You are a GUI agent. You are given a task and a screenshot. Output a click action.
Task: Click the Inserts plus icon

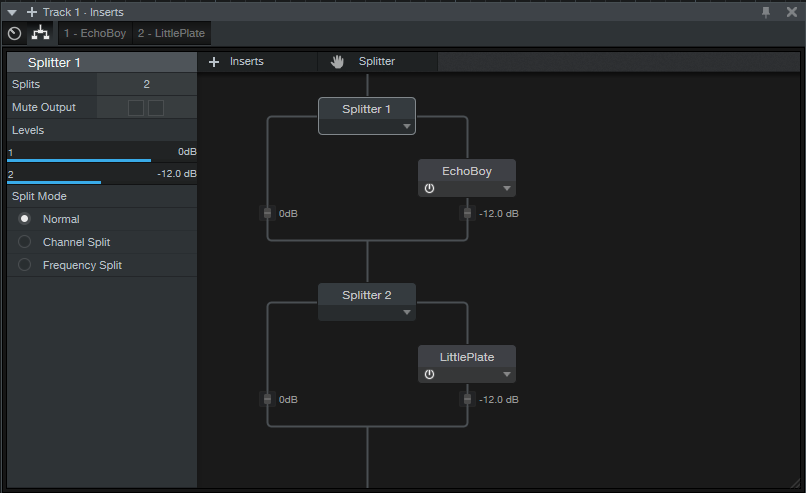click(x=214, y=62)
